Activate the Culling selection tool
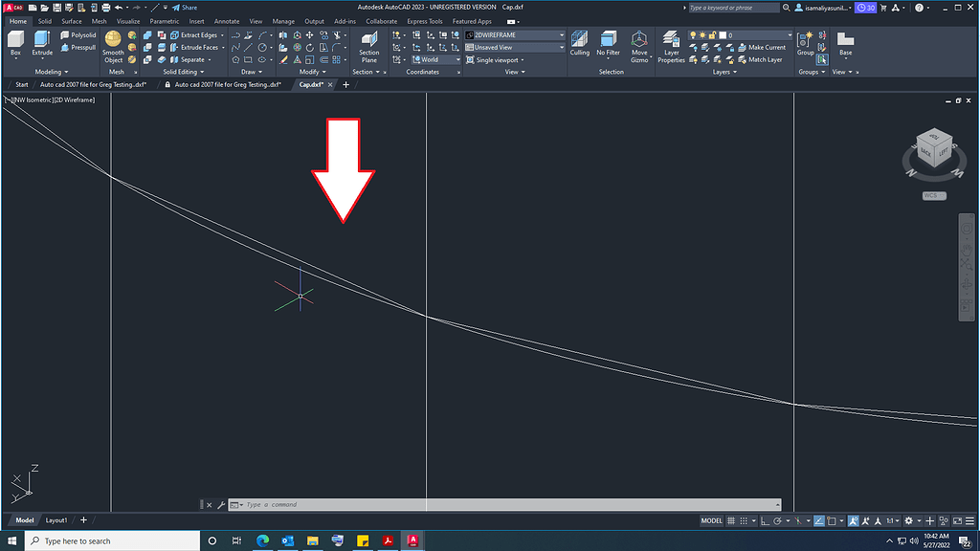 [579, 44]
